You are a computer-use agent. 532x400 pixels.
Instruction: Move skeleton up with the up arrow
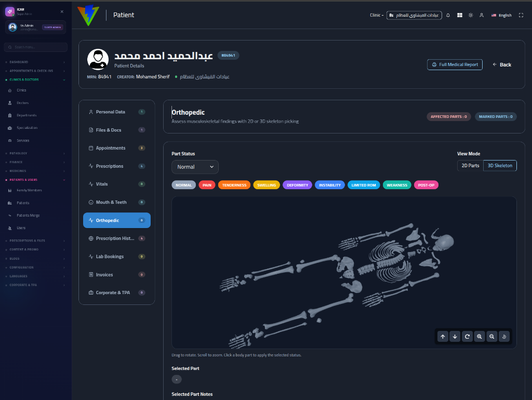[x=443, y=337]
